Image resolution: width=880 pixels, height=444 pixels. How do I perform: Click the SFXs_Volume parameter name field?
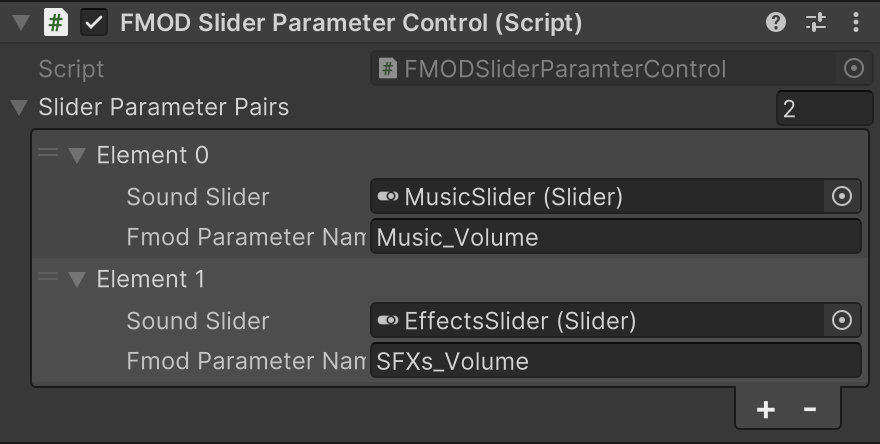[x=615, y=361]
